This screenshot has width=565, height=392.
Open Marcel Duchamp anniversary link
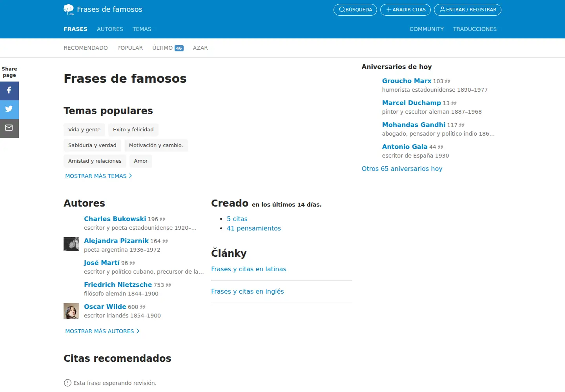point(412,103)
